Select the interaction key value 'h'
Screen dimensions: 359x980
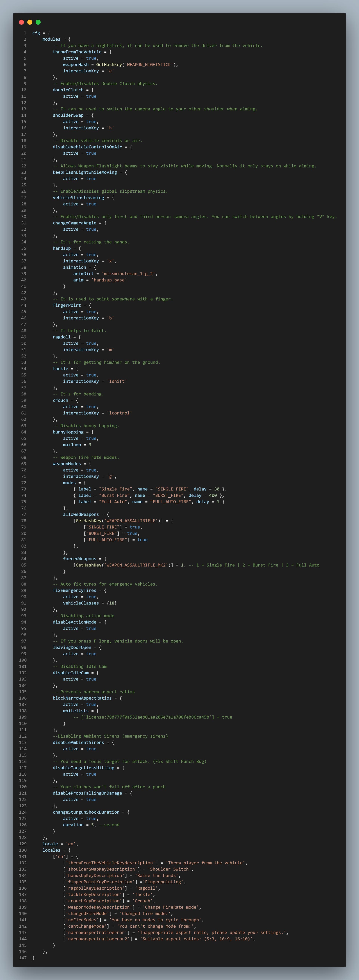tap(110, 128)
